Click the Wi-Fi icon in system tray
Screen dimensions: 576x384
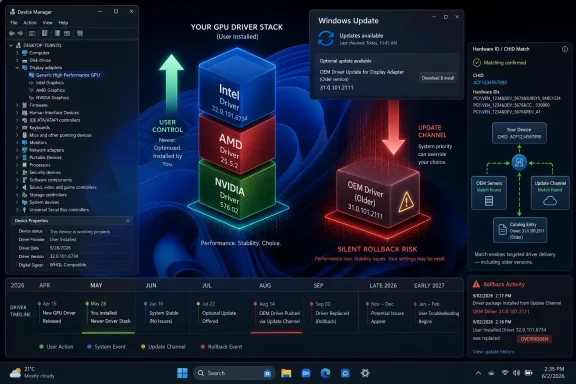tap(505, 373)
